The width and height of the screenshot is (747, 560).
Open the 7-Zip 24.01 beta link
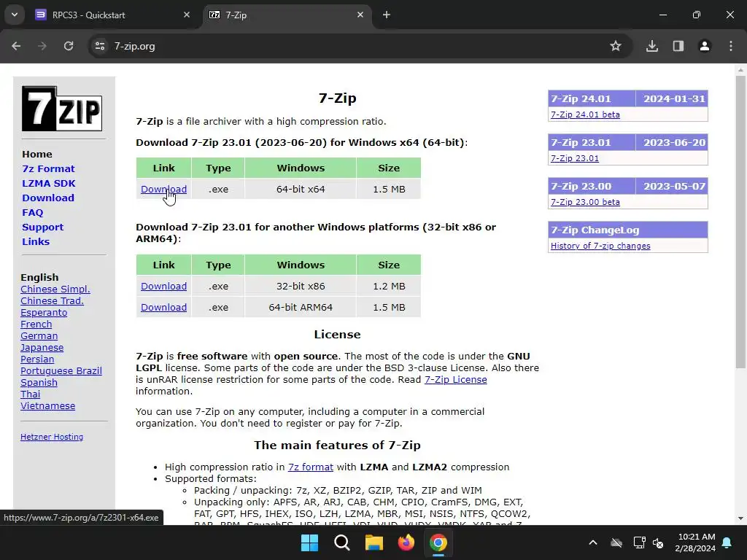pyautogui.click(x=585, y=114)
